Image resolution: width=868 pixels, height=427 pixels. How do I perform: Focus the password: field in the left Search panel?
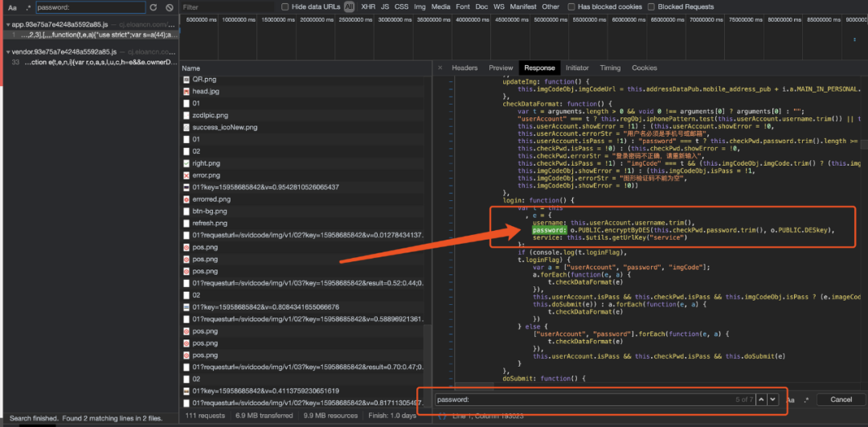point(90,8)
